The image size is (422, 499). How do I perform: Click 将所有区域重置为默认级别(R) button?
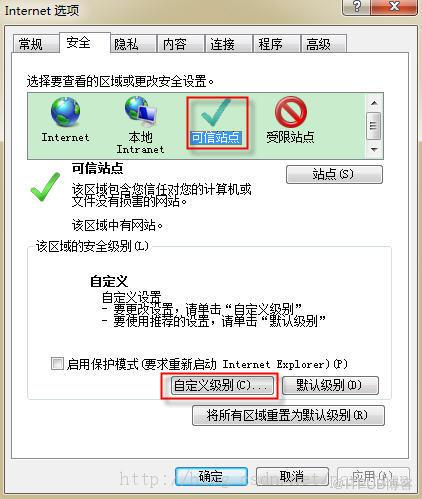tap(288, 415)
